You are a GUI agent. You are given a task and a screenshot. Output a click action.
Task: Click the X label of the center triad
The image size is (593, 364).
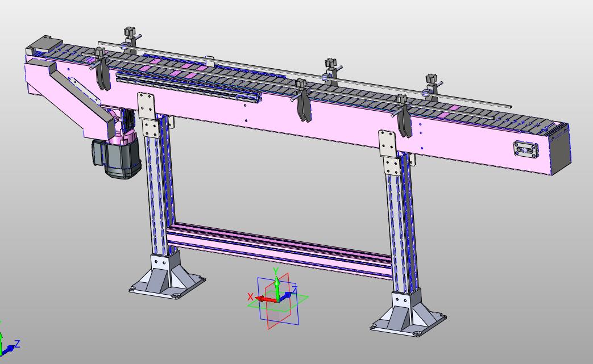coord(250,297)
